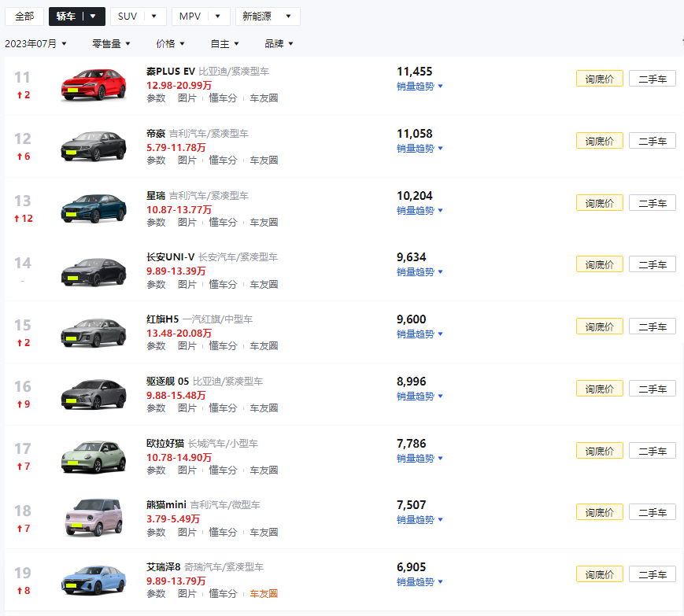Click 二手车 for 星瑞
The width and height of the screenshot is (684, 616).
(x=653, y=203)
